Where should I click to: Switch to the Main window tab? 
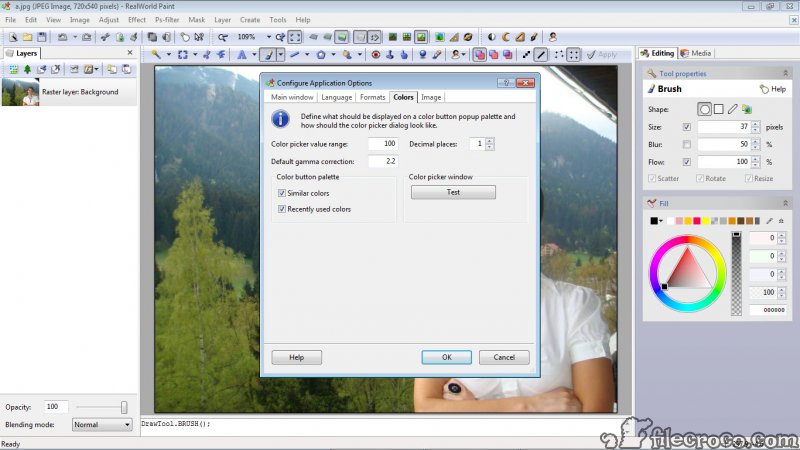(x=292, y=97)
